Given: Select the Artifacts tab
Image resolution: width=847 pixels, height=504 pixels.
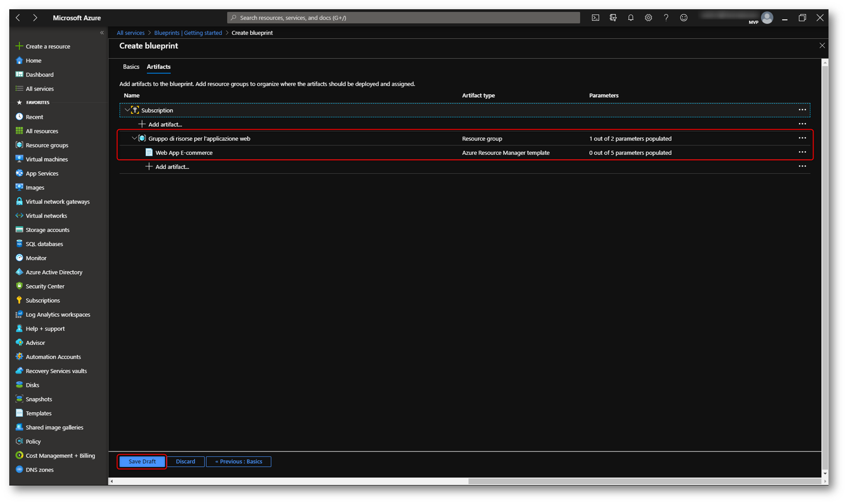Looking at the screenshot, I should (x=159, y=67).
